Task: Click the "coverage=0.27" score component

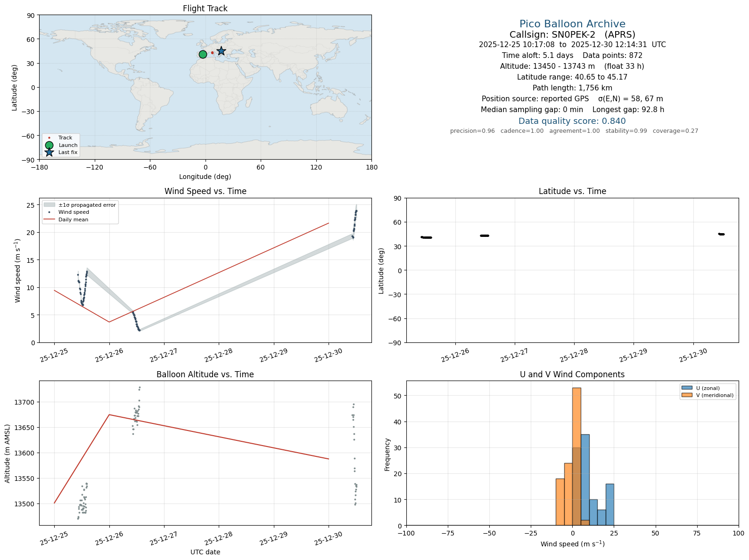Action: click(x=675, y=131)
